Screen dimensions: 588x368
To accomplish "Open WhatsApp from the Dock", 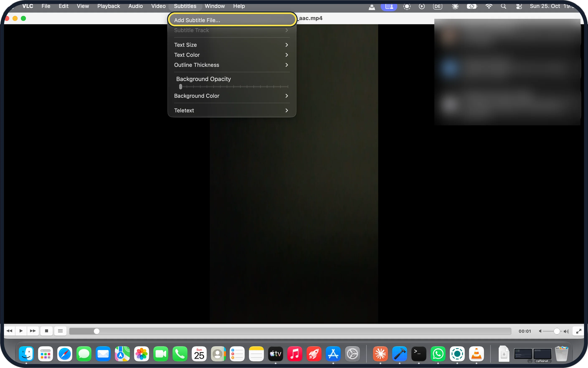I will [438, 354].
